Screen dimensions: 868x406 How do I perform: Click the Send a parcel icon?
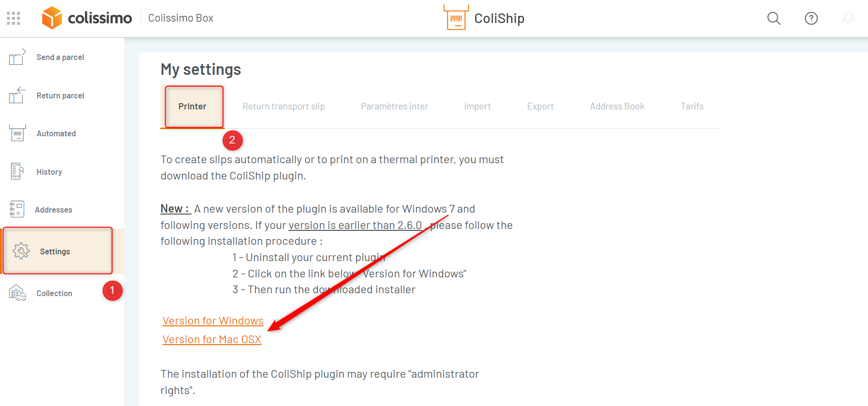[17, 57]
